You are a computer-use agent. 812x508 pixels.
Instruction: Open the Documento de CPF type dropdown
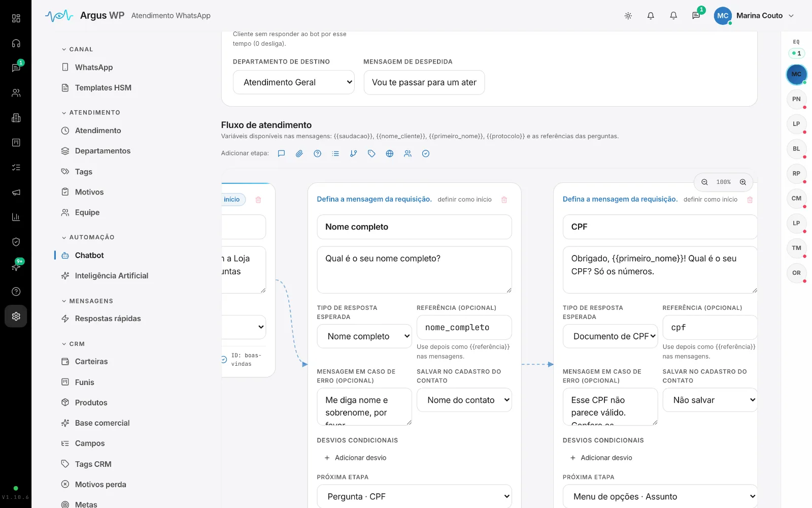click(611, 336)
